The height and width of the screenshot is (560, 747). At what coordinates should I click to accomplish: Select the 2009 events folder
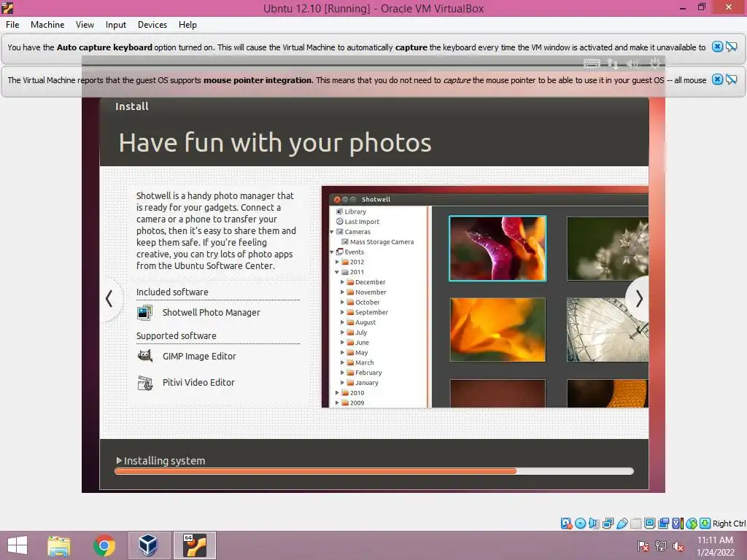click(x=353, y=402)
